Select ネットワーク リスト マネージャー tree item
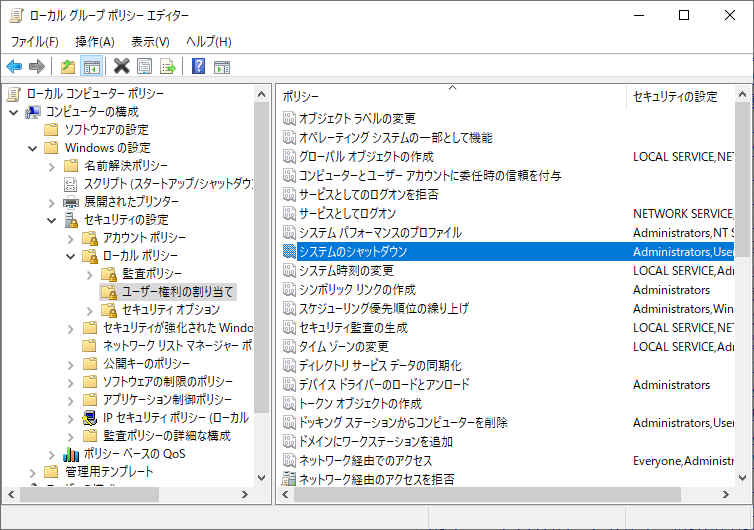This screenshot has height=530, width=754. pos(177,346)
